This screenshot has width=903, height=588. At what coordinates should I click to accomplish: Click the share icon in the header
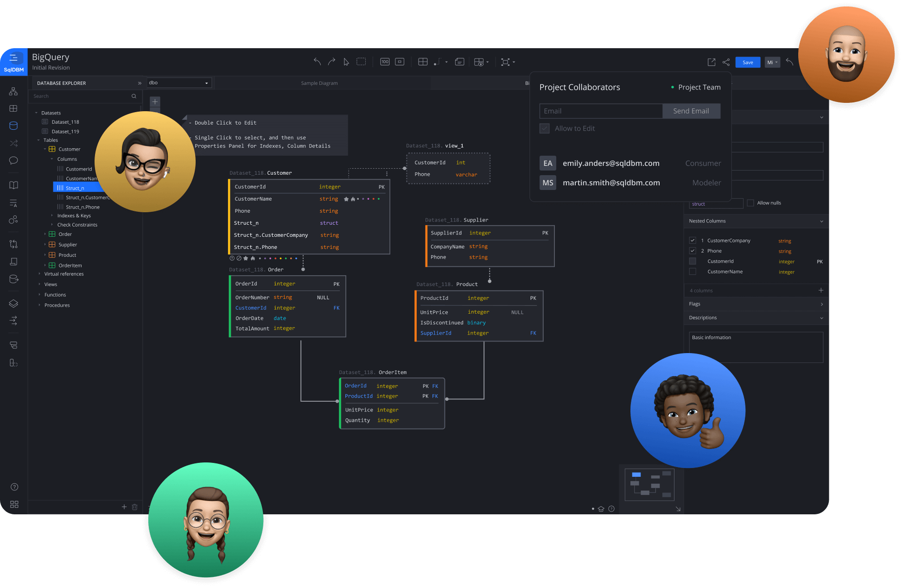pyautogui.click(x=726, y=62)
